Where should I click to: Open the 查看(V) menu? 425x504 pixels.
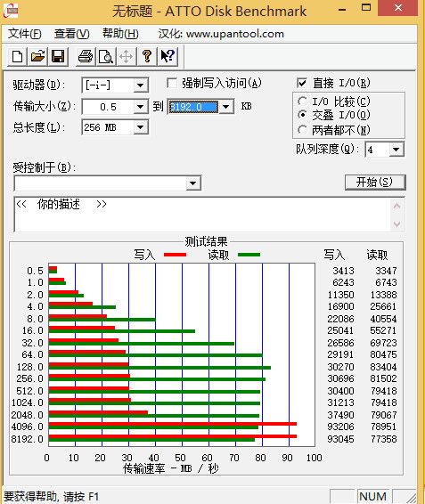point(72,34)
